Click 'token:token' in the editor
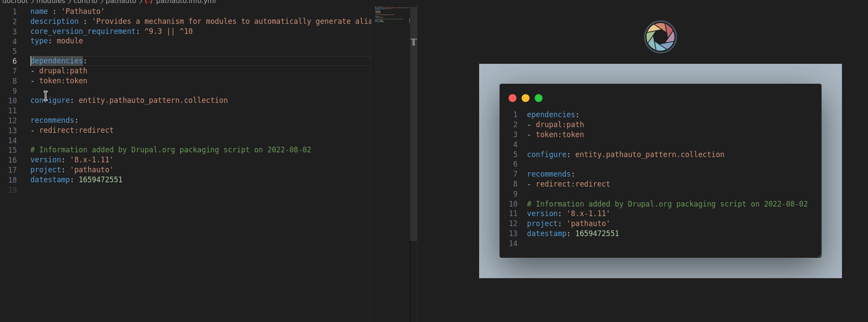Viewport: 868px width, 322px height. pyautogui.click(x=63, y=81)
